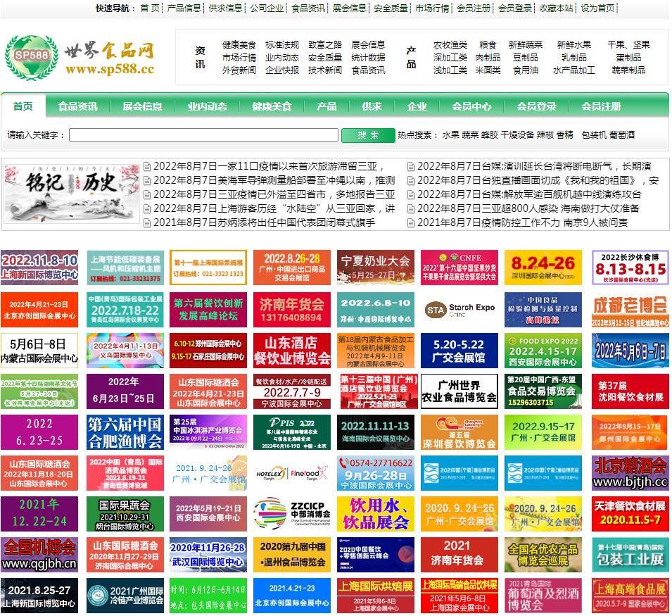
Task: Open headline 美海军导弹测量船部署至冲绳以南
Action: 274,180
